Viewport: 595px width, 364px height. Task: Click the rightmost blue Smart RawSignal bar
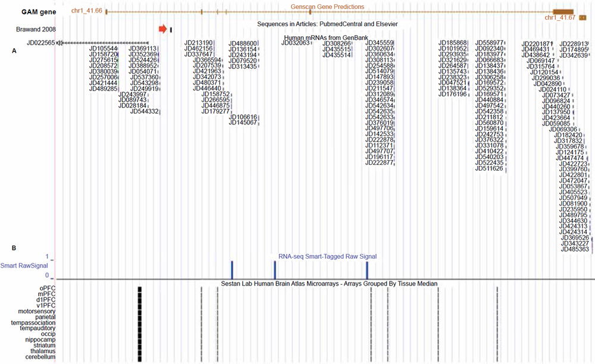pyautogui.click(x=367, y=270)
